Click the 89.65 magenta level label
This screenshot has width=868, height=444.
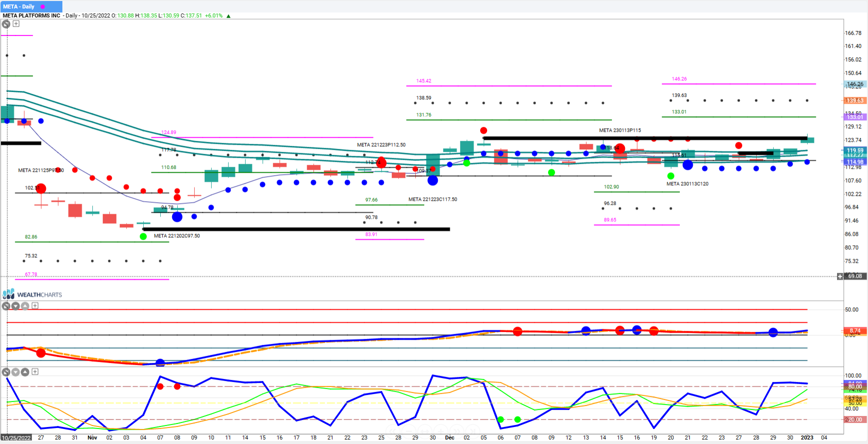coord(610,220)
